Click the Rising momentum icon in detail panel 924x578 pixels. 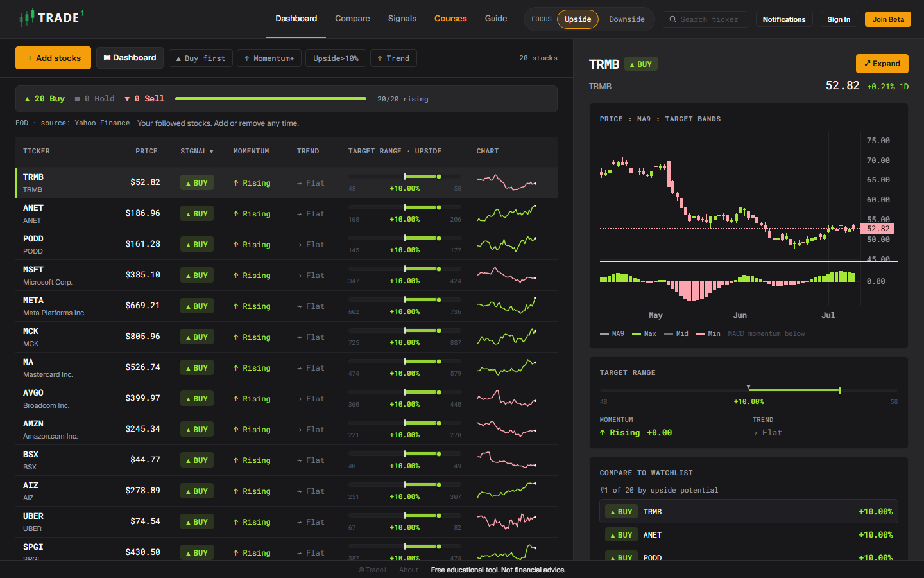coord(603,433)
